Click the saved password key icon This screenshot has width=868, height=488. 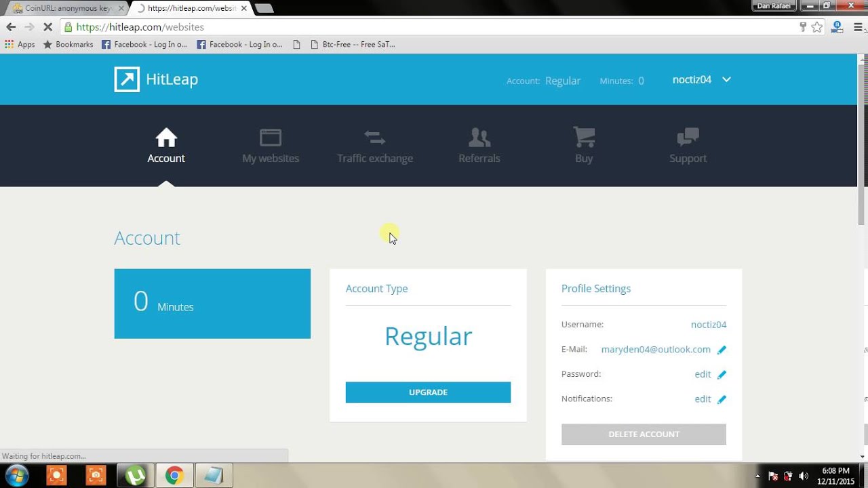point(803,27)
